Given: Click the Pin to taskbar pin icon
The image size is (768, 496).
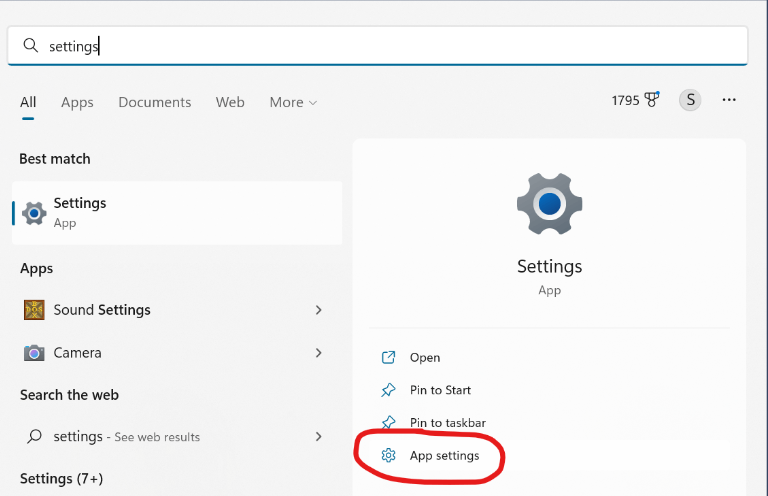Looking at the screenshot, I should click(388, 421).
